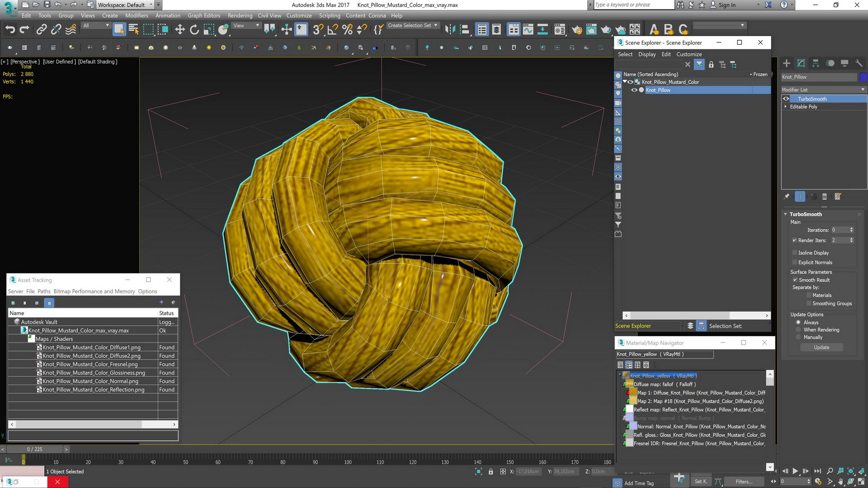Enable Smoothing Groups checkbox
Screen dimensions: 868x488
pyautogui.click(x=809, y=303)
